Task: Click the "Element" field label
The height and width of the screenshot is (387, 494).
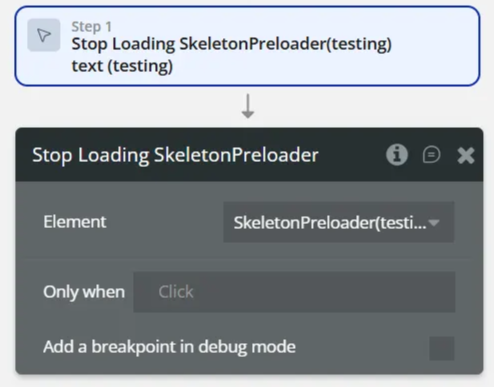Action: (x=75, y=222)
